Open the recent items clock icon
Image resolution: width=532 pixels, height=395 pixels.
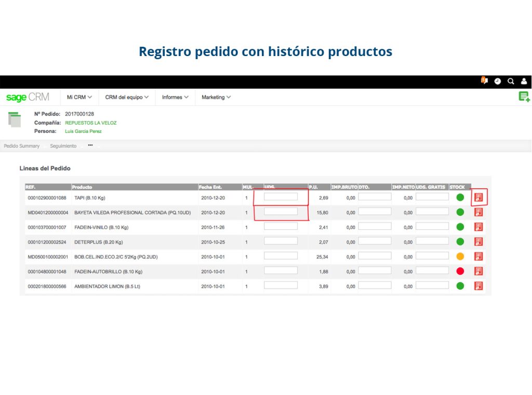click(x=498, y=81)
